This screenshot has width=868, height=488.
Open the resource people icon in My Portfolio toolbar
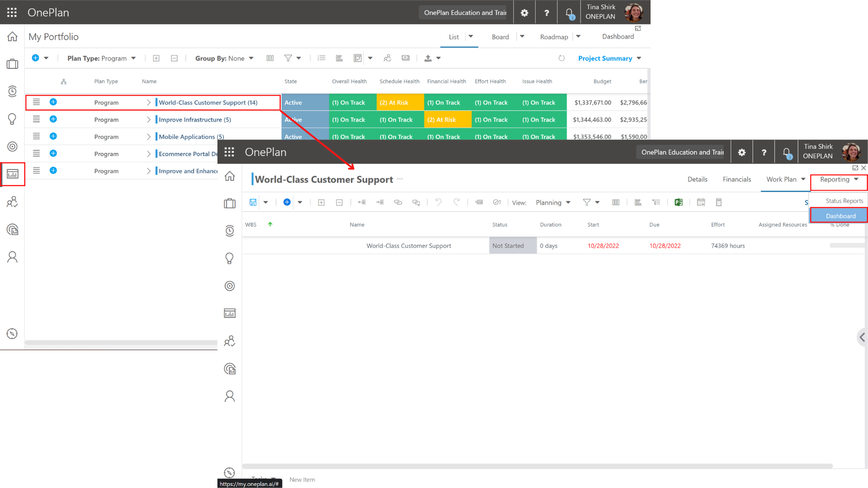click(x=387, y=58)
